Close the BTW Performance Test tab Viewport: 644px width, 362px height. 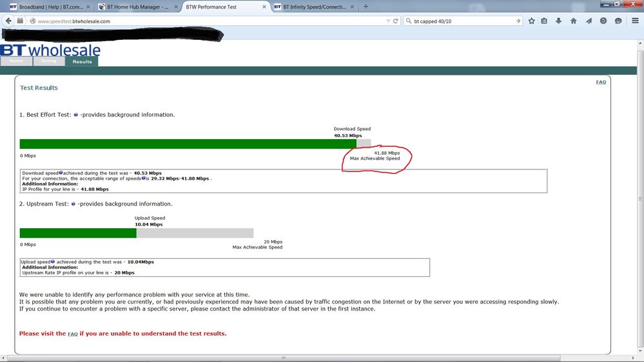264,7
